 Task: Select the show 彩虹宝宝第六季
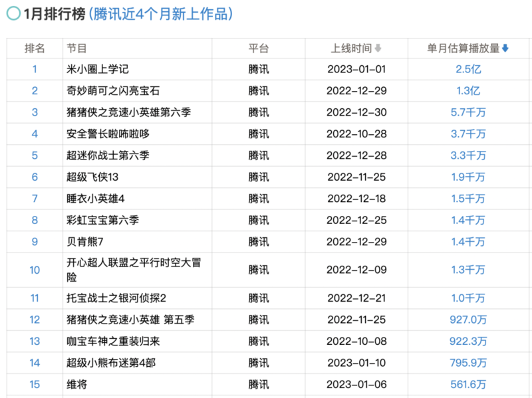point(103,221)
